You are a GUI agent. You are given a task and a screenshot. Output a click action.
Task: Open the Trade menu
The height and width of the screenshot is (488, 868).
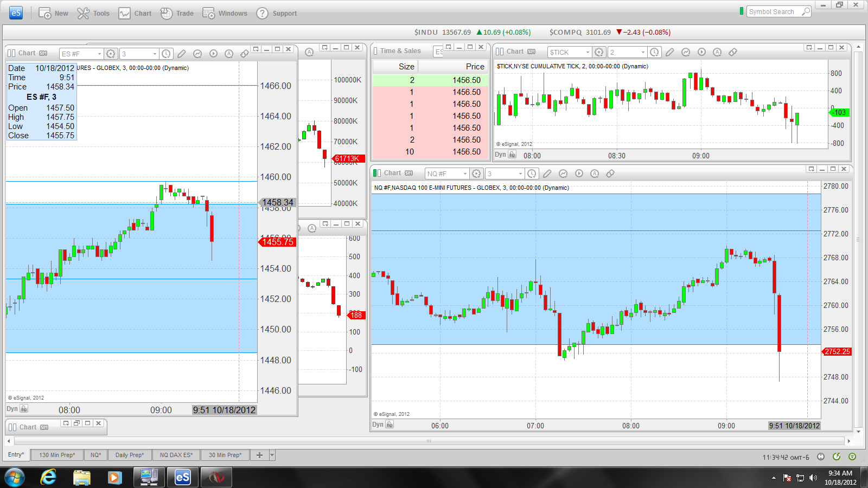tap(177, 13)
